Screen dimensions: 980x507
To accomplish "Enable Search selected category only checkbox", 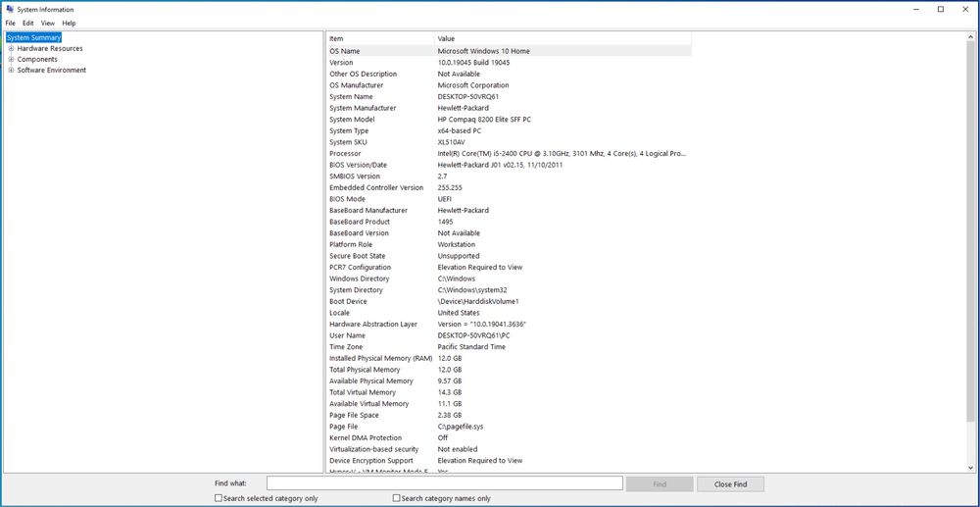I will (219, 498).
